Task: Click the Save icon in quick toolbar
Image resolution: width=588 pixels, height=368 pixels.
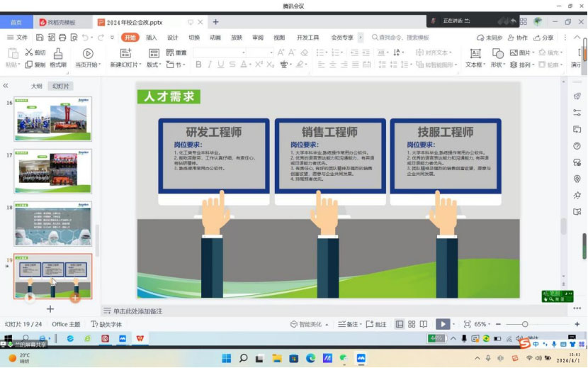Action: click(x=40, y=38)
